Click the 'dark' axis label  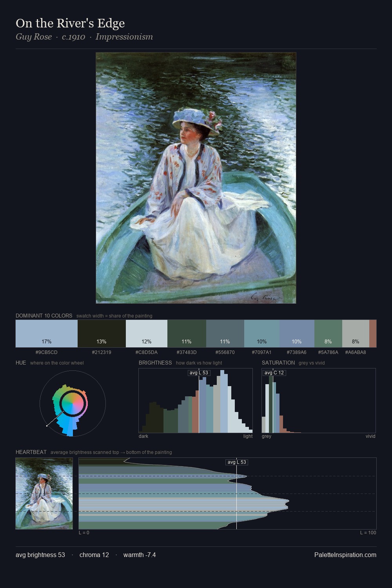(x=143, y=436)
